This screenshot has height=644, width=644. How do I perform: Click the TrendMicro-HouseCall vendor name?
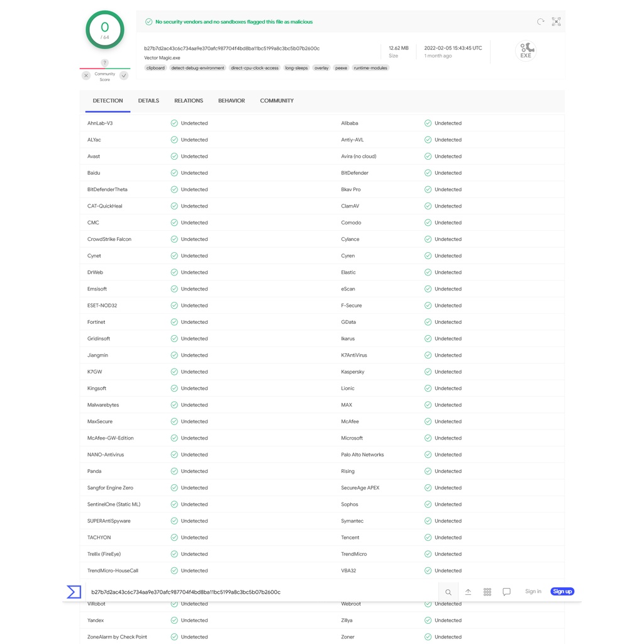tap(113, 570)
